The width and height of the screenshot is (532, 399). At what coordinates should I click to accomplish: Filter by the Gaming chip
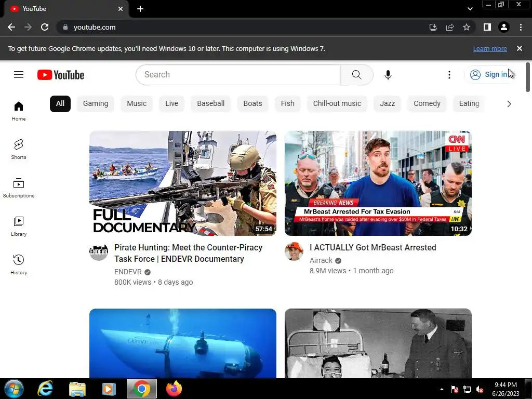tap(96, 104)
